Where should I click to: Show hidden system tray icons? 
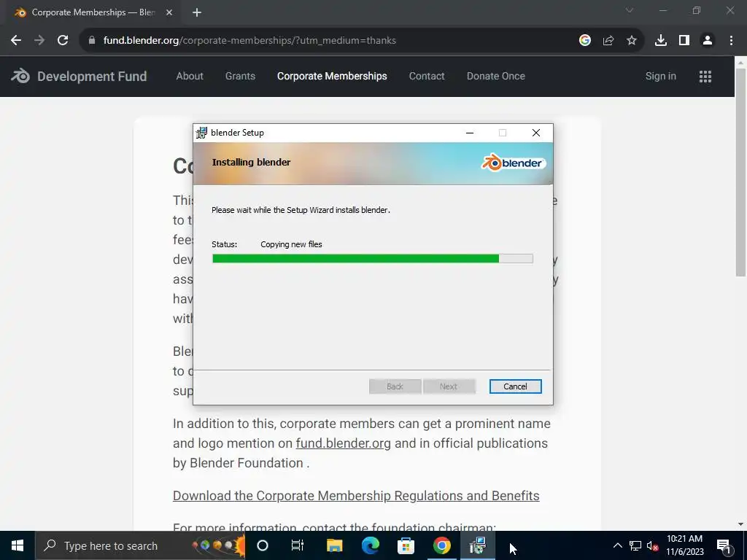pos(617,545)
